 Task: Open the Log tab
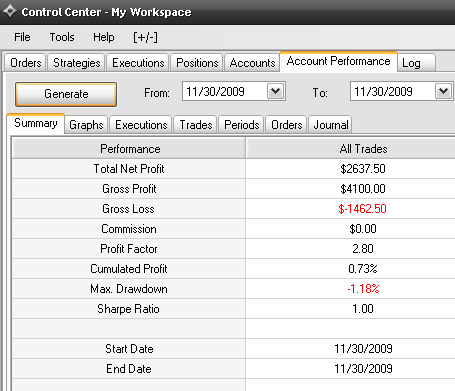416,63
